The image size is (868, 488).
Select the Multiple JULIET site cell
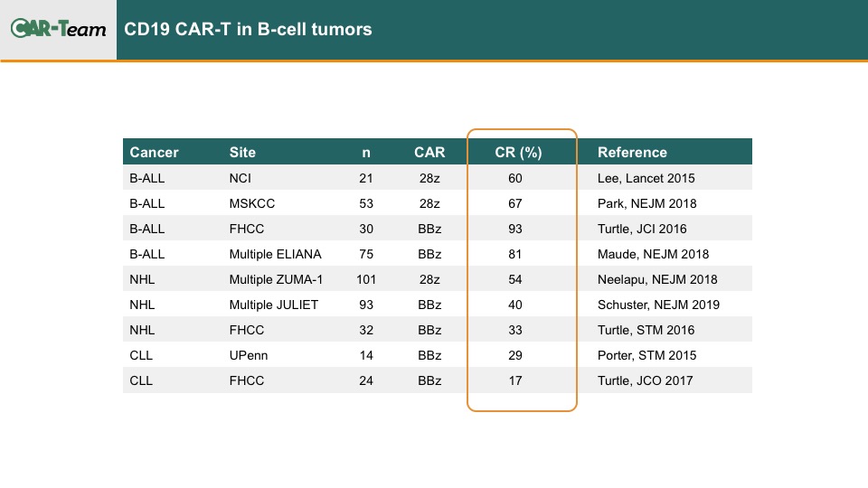(x=274, y=305)
